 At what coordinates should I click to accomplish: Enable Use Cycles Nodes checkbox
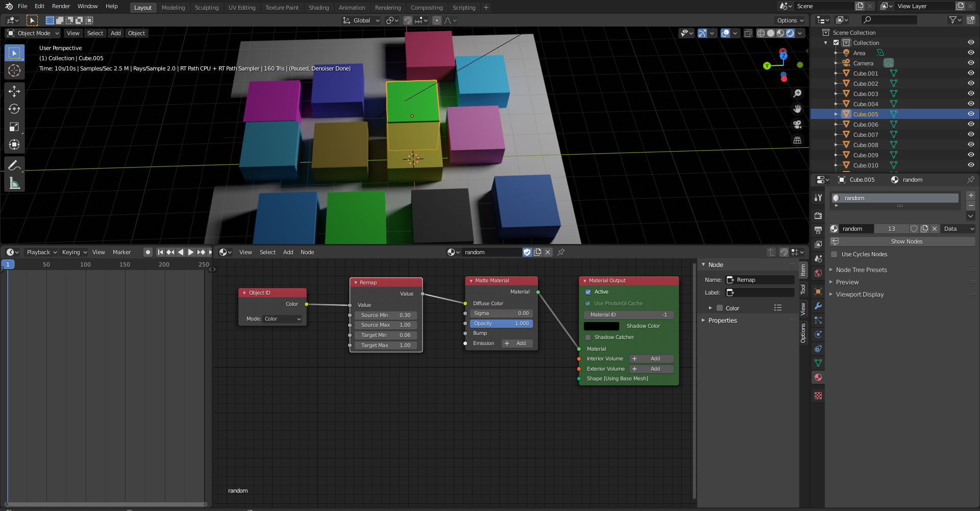(x=834, y=254)
